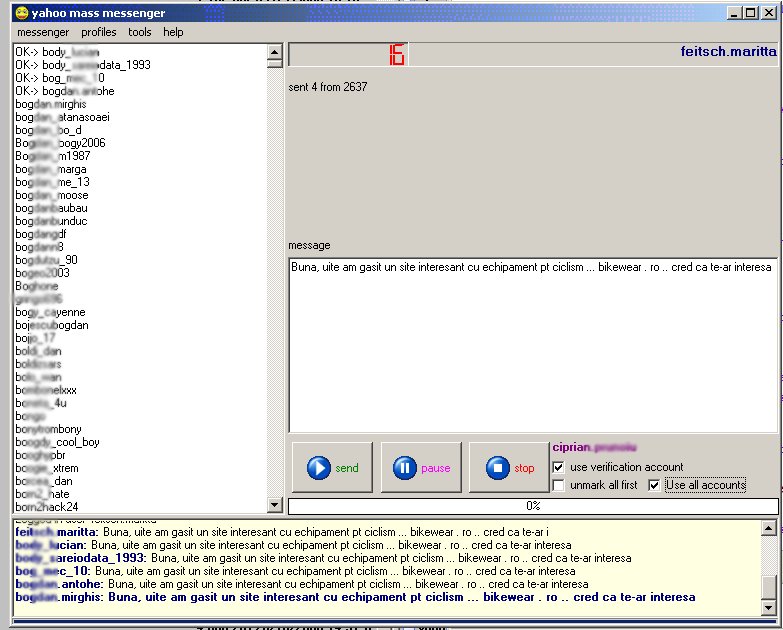This screenshot has width=783, height=630.
Task: Select contact bogdan.mirghis in the list
Action: 50,104
